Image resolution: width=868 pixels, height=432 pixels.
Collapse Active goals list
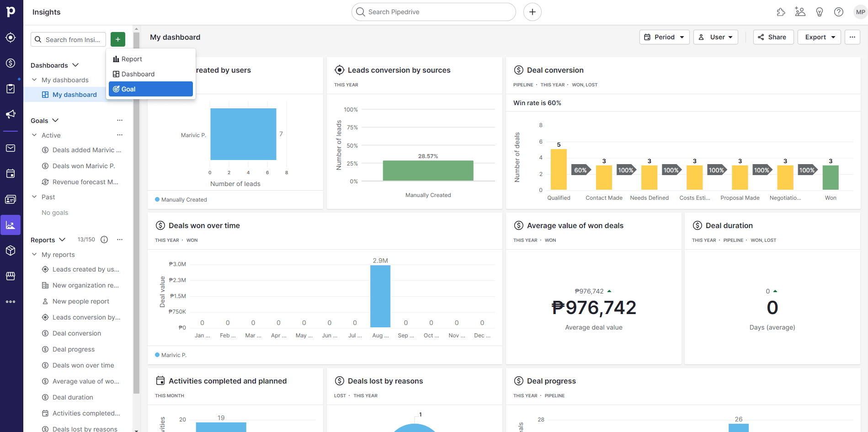click(34, 135)
